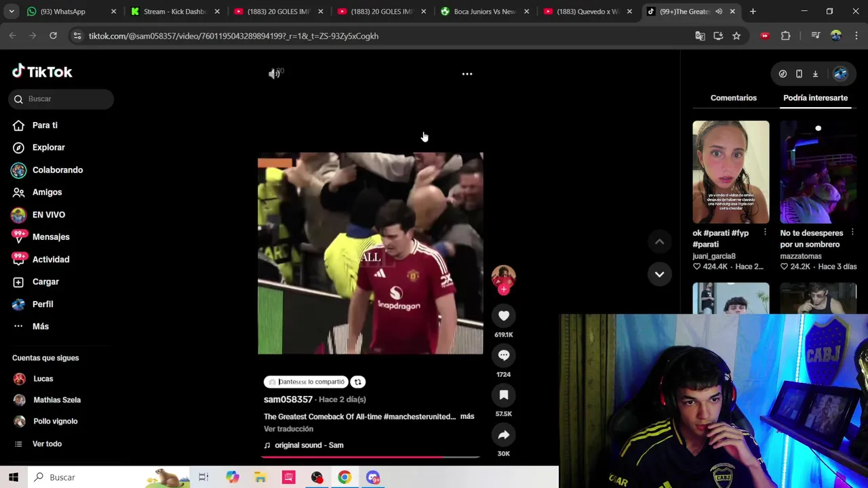This screenshot has height=488, width=868.
Task: Follow the creator via red plus badge
Action: pos(503,289)
